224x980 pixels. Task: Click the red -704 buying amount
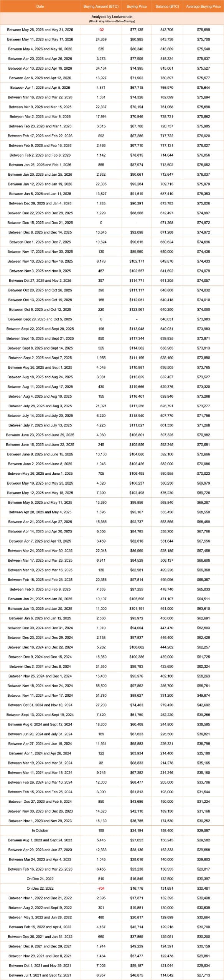coord(101,888)
